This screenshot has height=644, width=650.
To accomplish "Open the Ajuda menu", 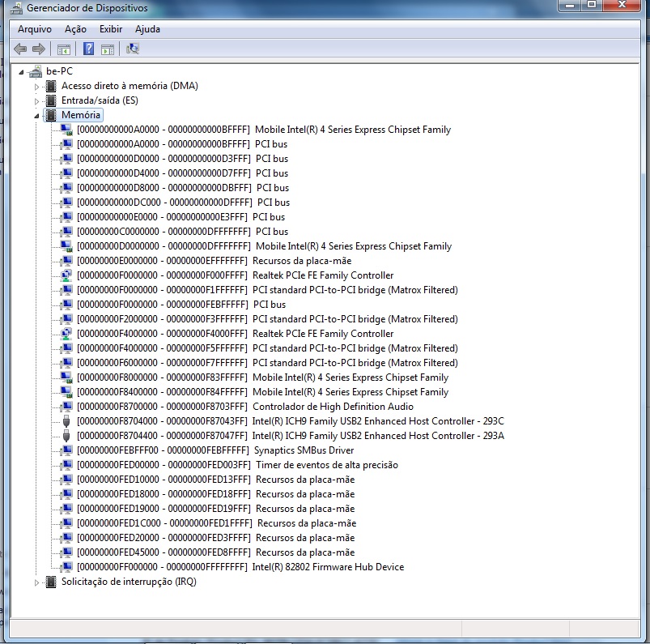I will [147, 29].
